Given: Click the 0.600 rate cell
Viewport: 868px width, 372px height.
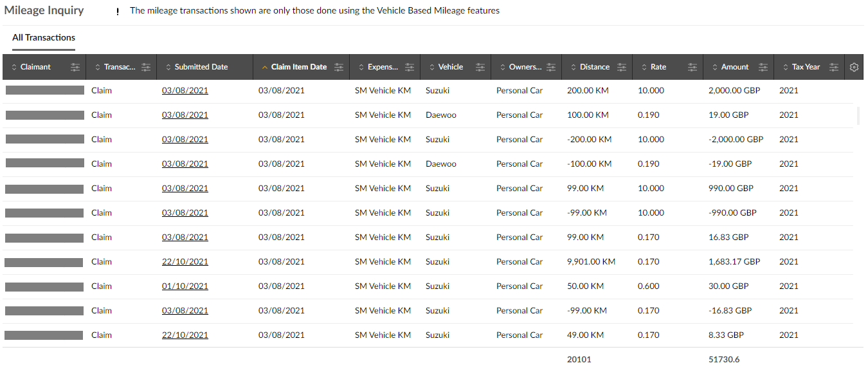Looking at the screenshot, I should pyautogui.click(x=648, y=286).
